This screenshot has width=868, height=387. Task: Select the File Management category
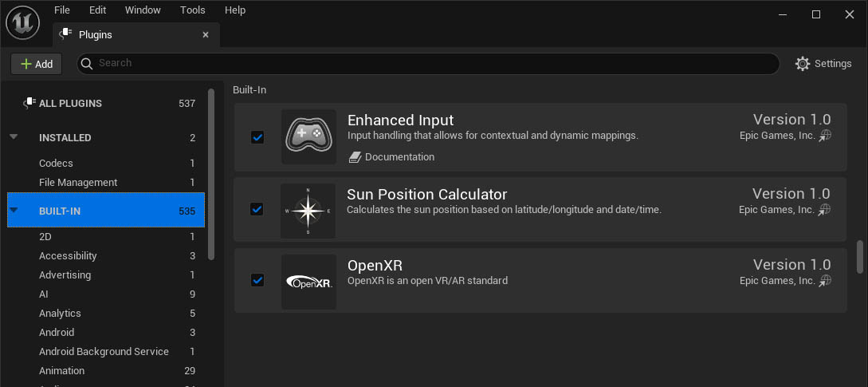tap(106, 183)
